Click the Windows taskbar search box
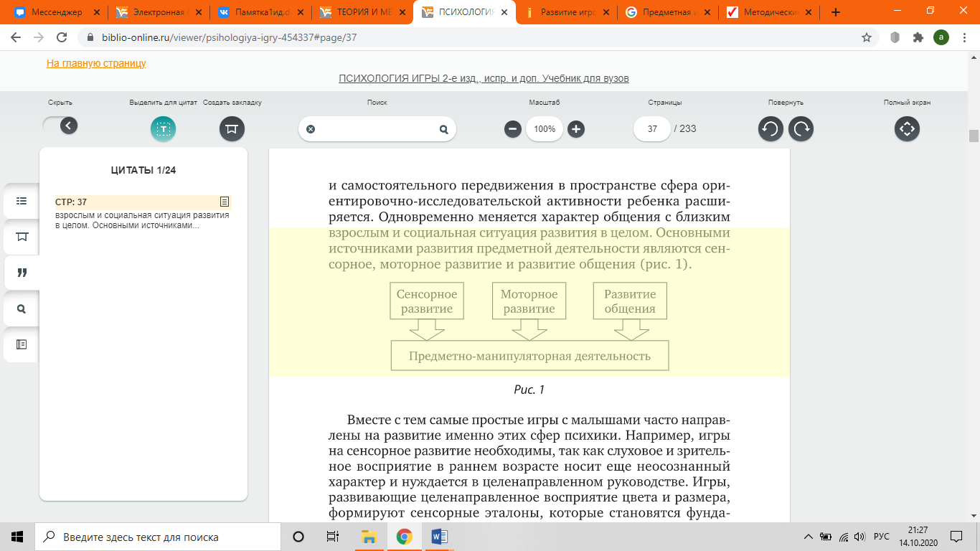This screenshot has width=980, height=551. [x=157, y=537]
